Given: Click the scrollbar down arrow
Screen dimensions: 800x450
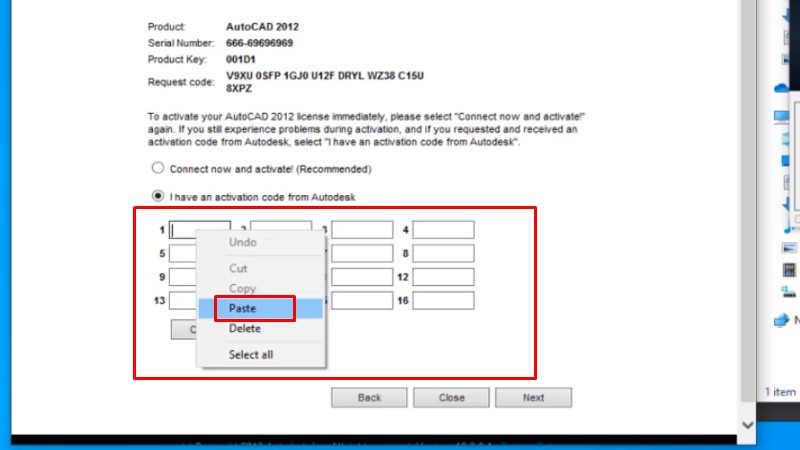Looking at the screenshot, I should (748, 424).
